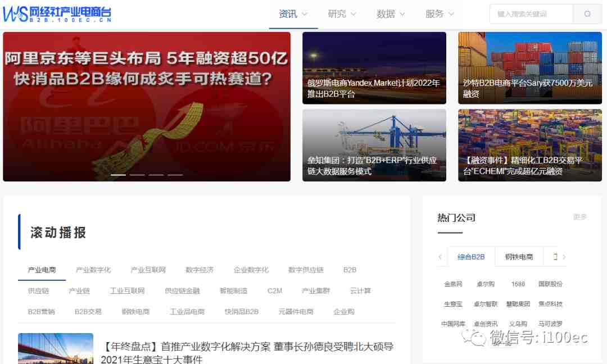Switch to the 云计算 tab
The width and height of the screenshot is (607, 364).
pos(360,290)
